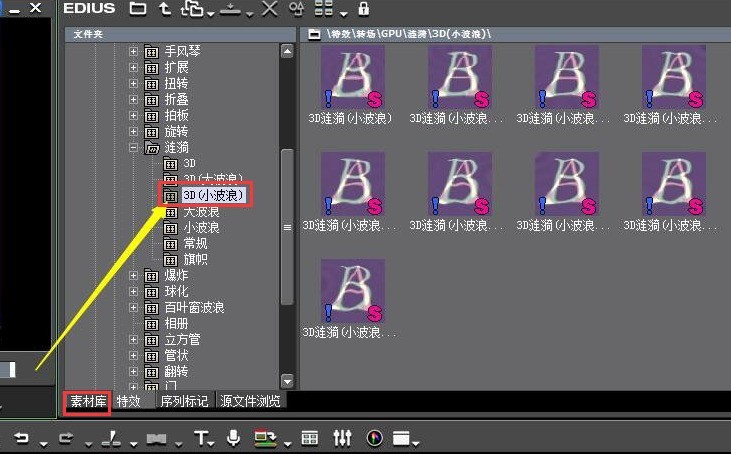The height and width of the screenshot is (454, 731).
Task: Switch to the 序列标记 tab
Action: coord(184,401)
